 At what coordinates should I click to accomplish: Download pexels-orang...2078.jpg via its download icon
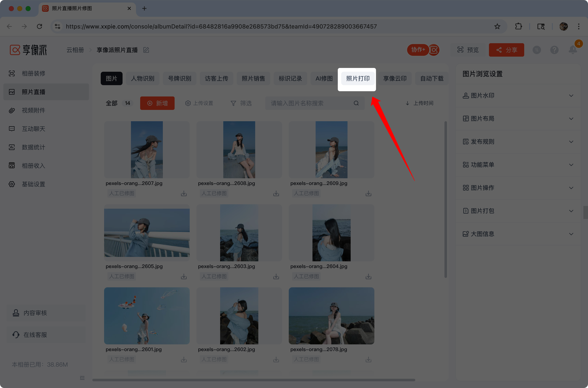[x=368, y=359]
